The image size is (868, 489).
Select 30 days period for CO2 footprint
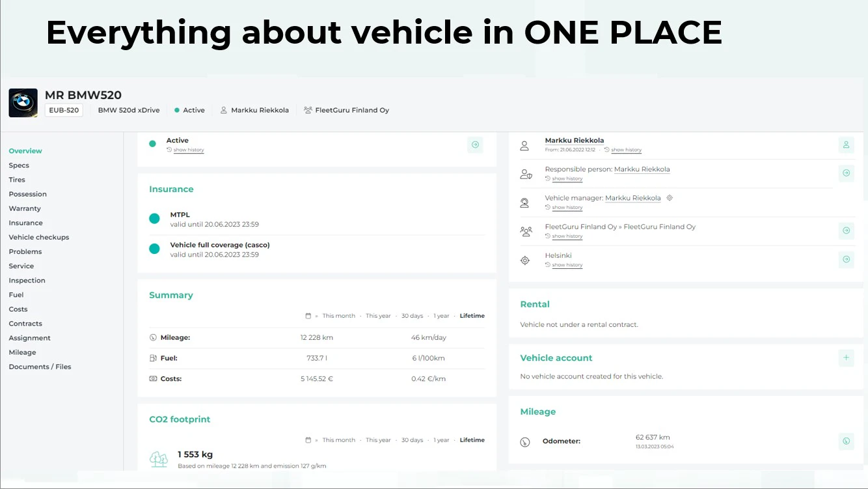(412, 440)
